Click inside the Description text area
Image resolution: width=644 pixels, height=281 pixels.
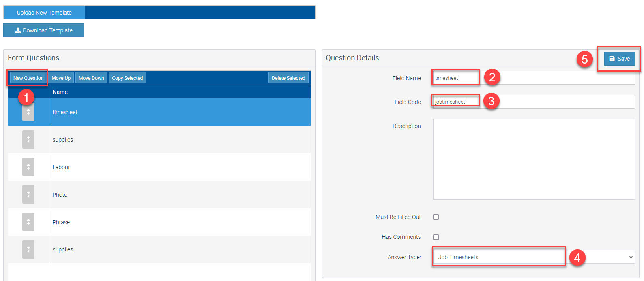point(533,159)
